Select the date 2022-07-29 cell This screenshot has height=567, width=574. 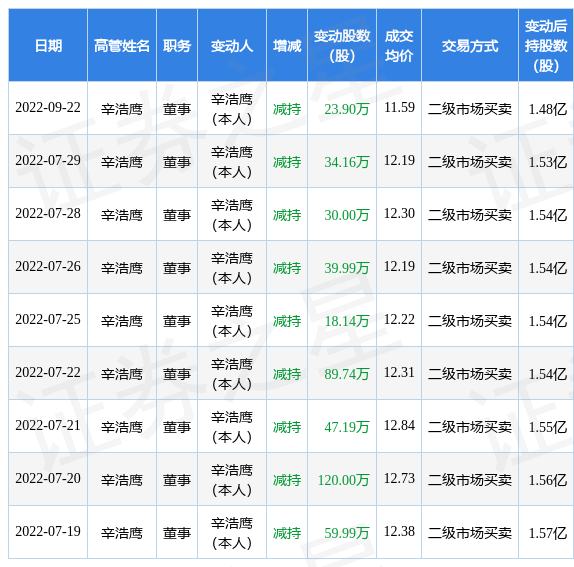coord(48,160)
